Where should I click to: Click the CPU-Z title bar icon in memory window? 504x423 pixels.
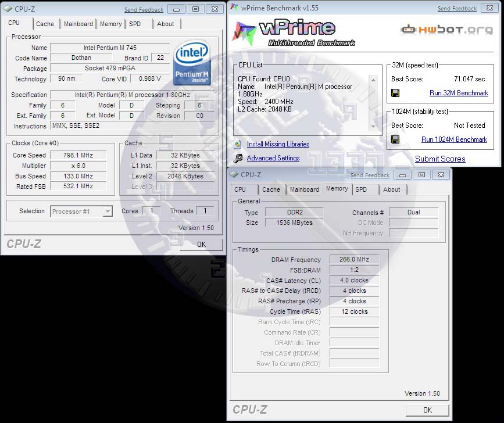pos(234,174)
